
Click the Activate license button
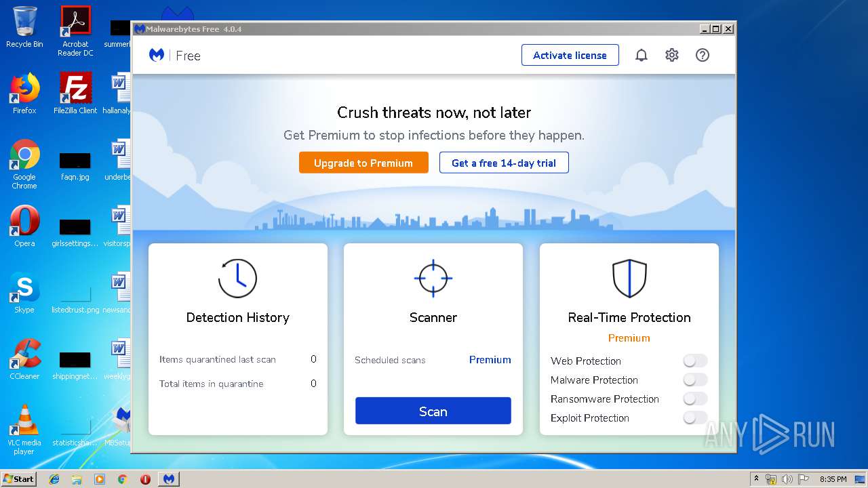click(x=570, y=56)
